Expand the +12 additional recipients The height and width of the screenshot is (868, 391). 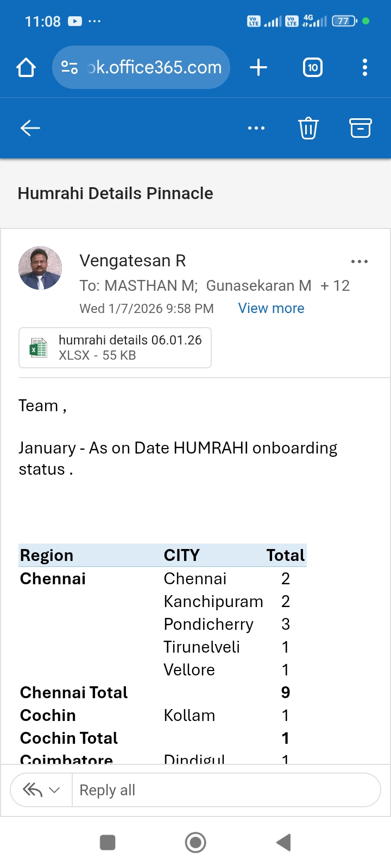tap(335, 285)
